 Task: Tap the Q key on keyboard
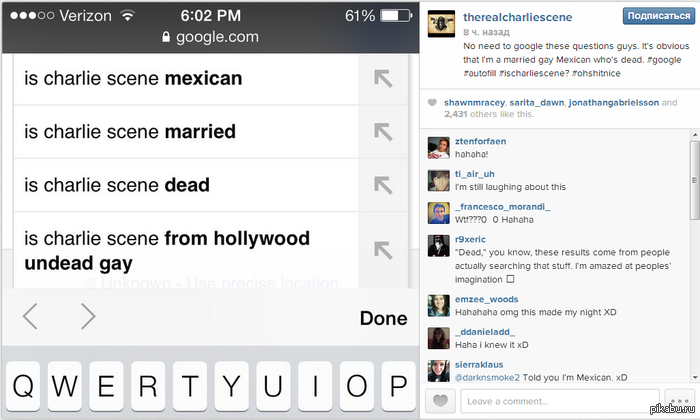tap(23, 387)
